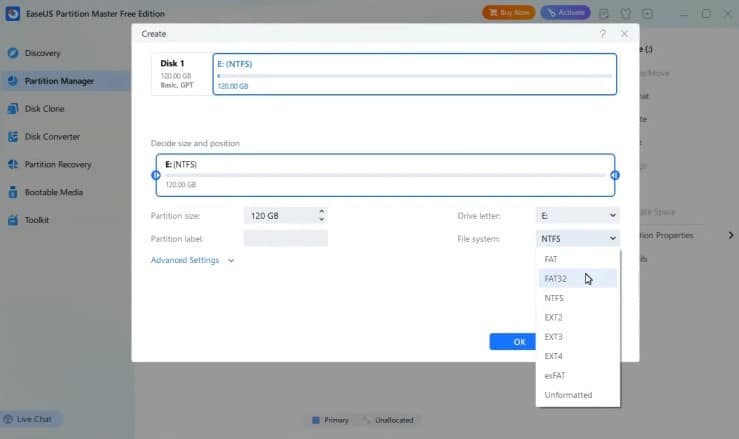Viewport: 739px width, 439px height.
Task: Collapse the File system NTFS dropdown
Action: tap(578, 239)
